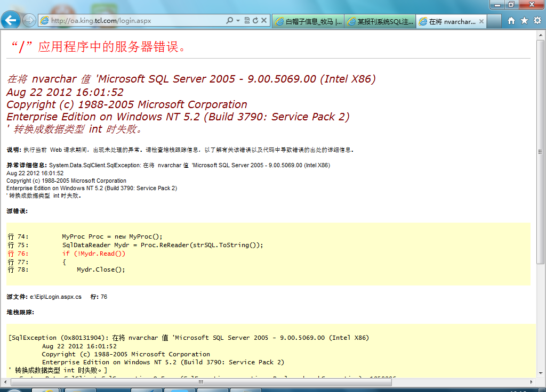Click the horizontal scrollbar thumb
Viewport: 546px width, 392px height.
(201, 382)
